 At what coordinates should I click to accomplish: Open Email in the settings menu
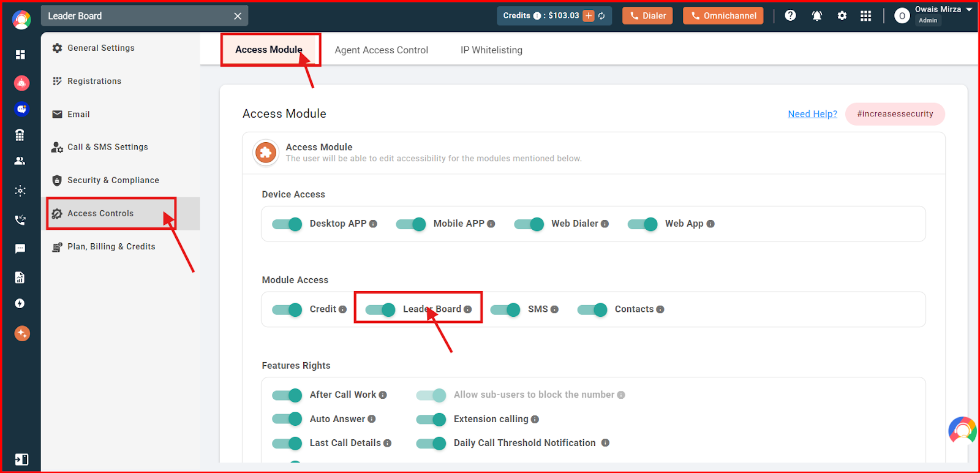(x=120, y=114)
